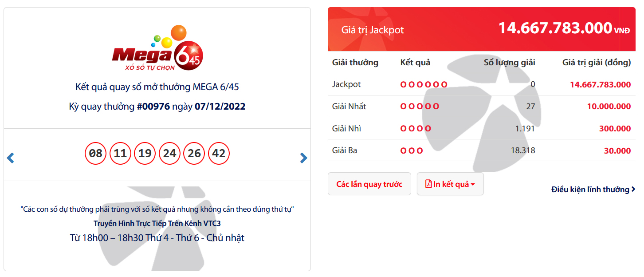This screenshot has height=277, width=644.
Task: Click the Giải Ba prize value 30.000
Action: click(617, 151)
